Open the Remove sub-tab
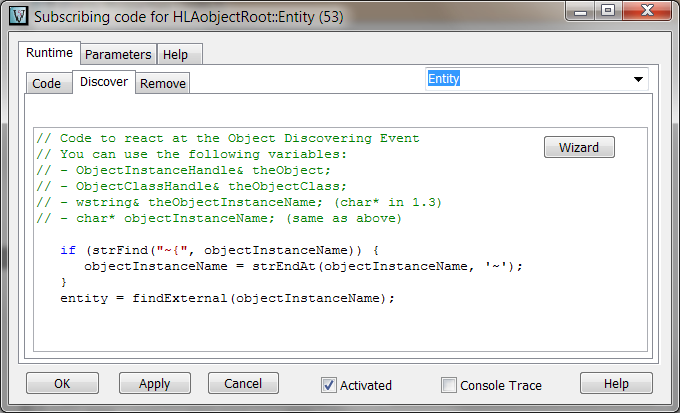 click(x=163, y=83)
